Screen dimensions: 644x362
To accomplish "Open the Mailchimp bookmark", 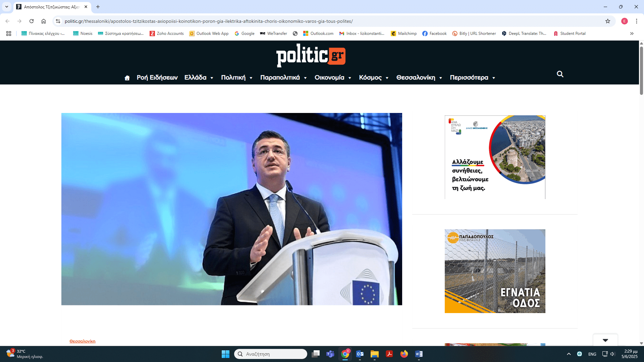I will click(404, 34).
